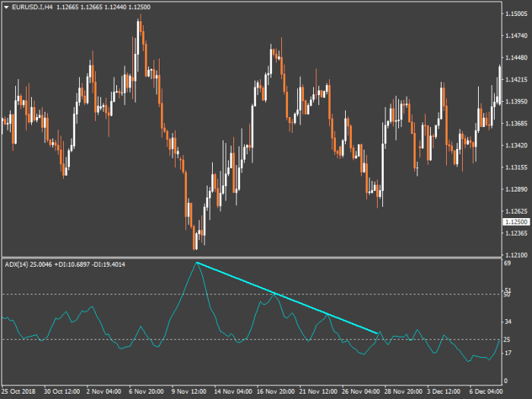Click the 30 Oct 12:00 time label
This screenshot has width=532, height=399.
click(x=62, y=391)
